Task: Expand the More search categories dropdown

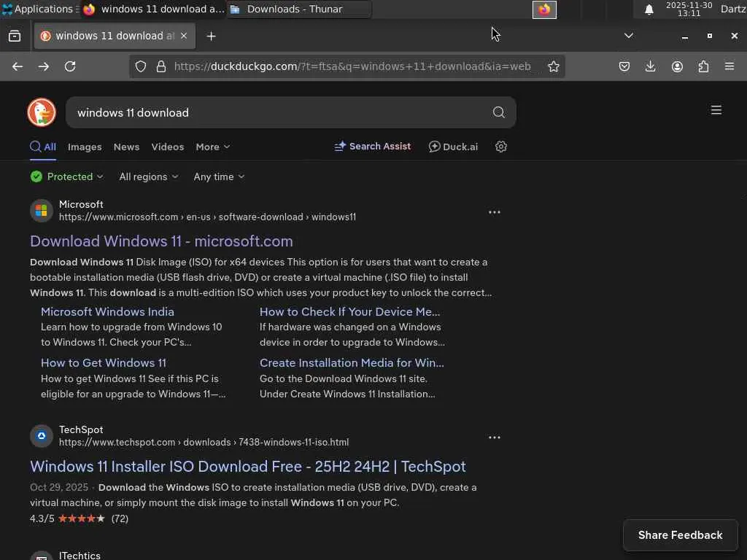Action: pyautogui.click(x=212, y=147)
